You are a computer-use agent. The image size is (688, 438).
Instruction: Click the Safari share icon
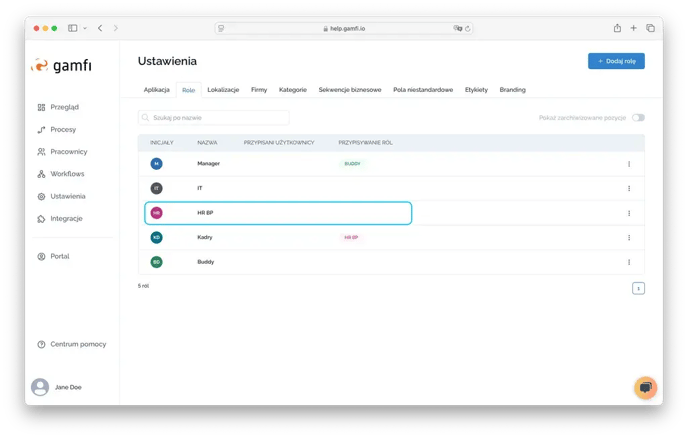(x=617, y=28)
